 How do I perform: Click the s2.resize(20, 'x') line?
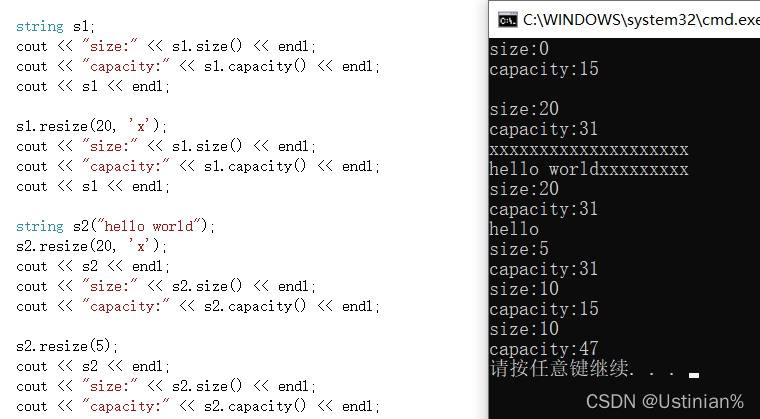click(91, 246)
